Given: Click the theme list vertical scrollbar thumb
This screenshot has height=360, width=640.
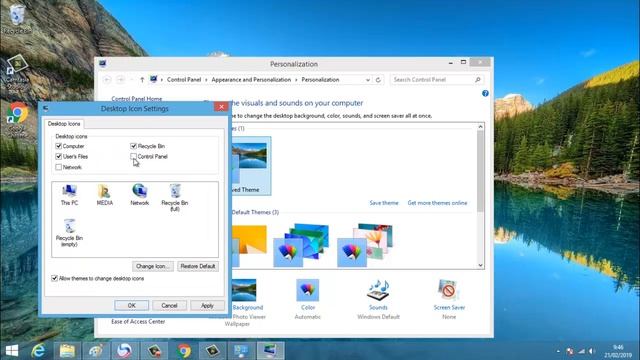Looking at the screenshot, I should [x=480, y=171].
